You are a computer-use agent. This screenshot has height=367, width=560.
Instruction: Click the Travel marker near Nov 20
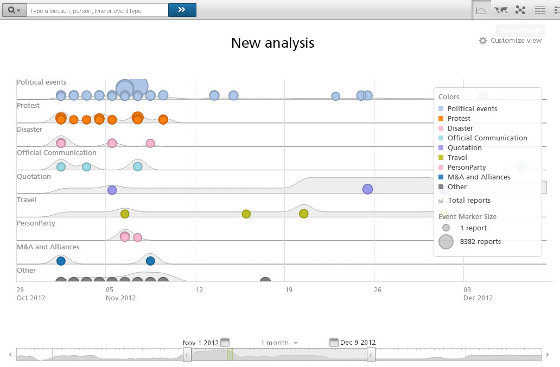(x=304, y=213)
